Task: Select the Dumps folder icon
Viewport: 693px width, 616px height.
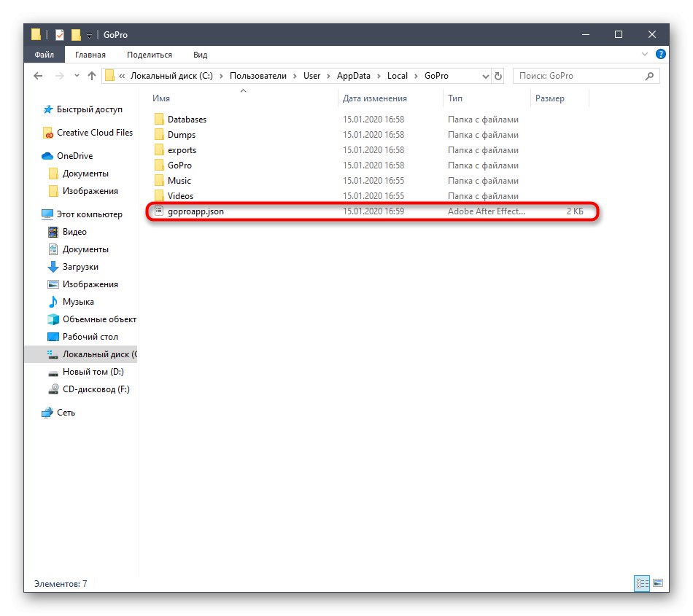Action: 159,135
